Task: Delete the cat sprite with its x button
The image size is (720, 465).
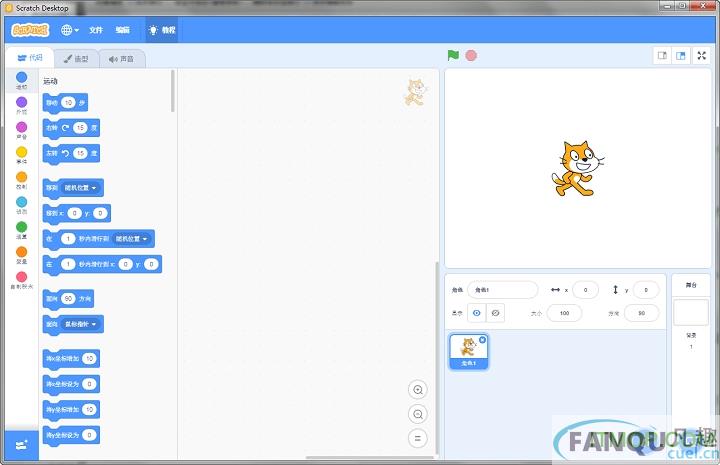Action: (x=483, y=340)
